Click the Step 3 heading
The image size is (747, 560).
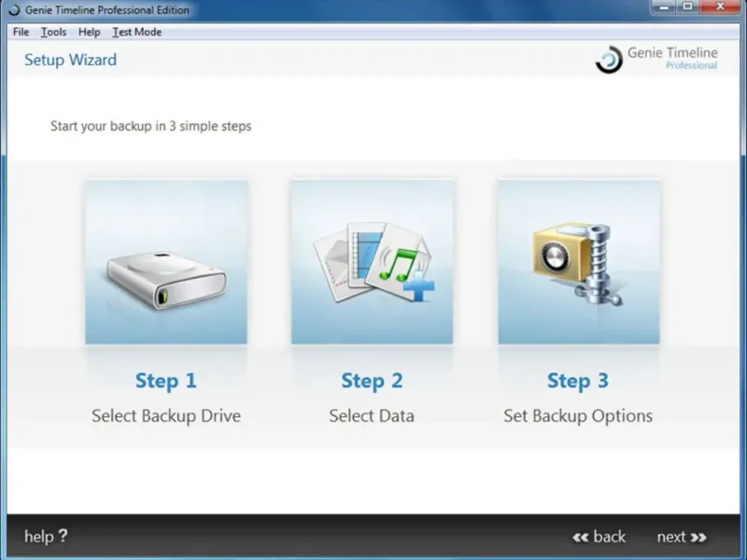click(578, 381)
